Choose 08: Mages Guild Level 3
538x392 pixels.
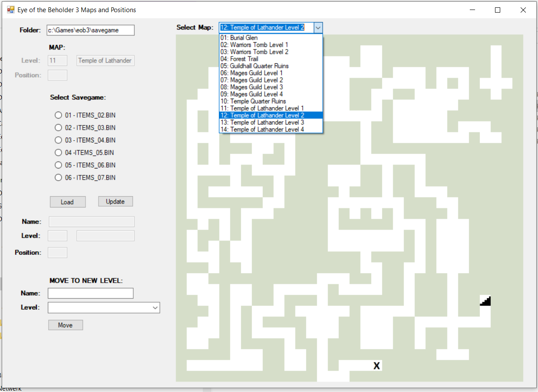271,87
